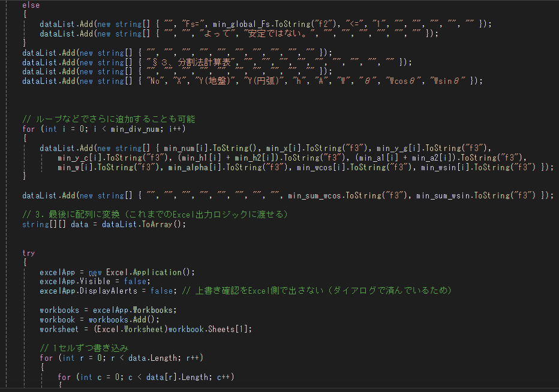Click min_sum_wcos variable
Screen dimensions: 559x392
pos(314,195)
